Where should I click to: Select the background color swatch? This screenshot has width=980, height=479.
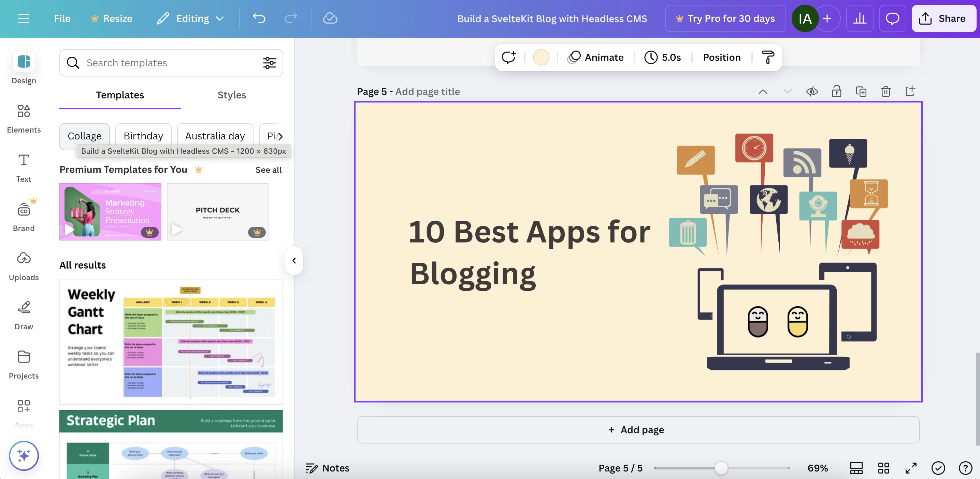click(541, 56)
